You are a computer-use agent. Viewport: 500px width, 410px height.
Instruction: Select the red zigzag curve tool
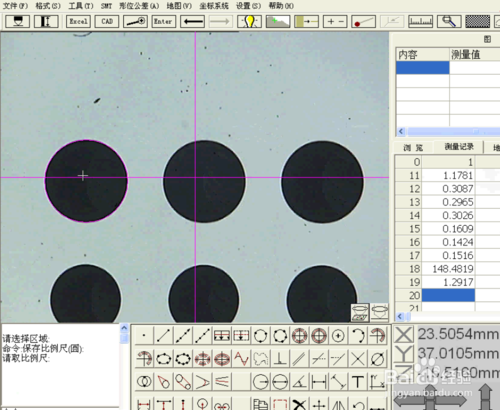pos(241,359)
